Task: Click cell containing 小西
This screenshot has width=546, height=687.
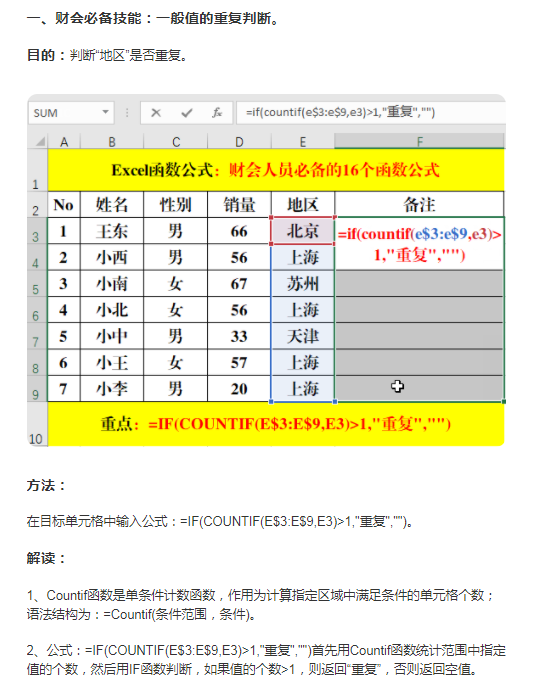Action: [112, 257]
